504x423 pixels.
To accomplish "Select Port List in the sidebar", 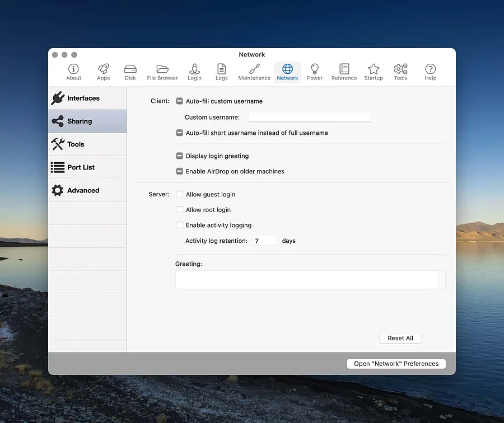I will (x=87, y=167).
